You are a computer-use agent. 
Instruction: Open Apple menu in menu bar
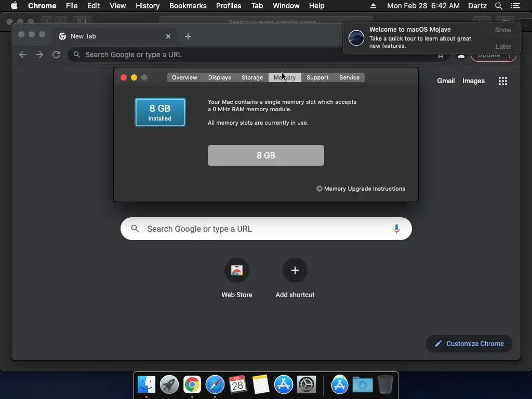(14, 6)
